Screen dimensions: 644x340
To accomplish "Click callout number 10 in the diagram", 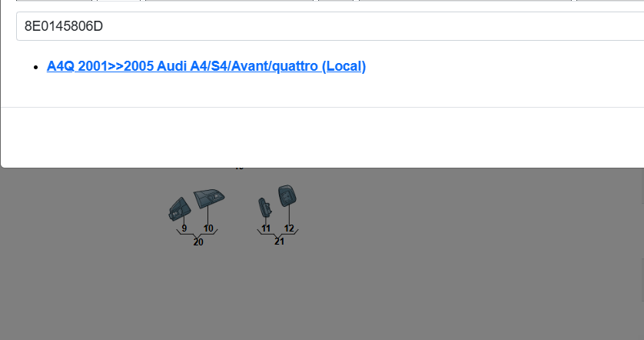I will pyautogui.click(x=208, y=228).
